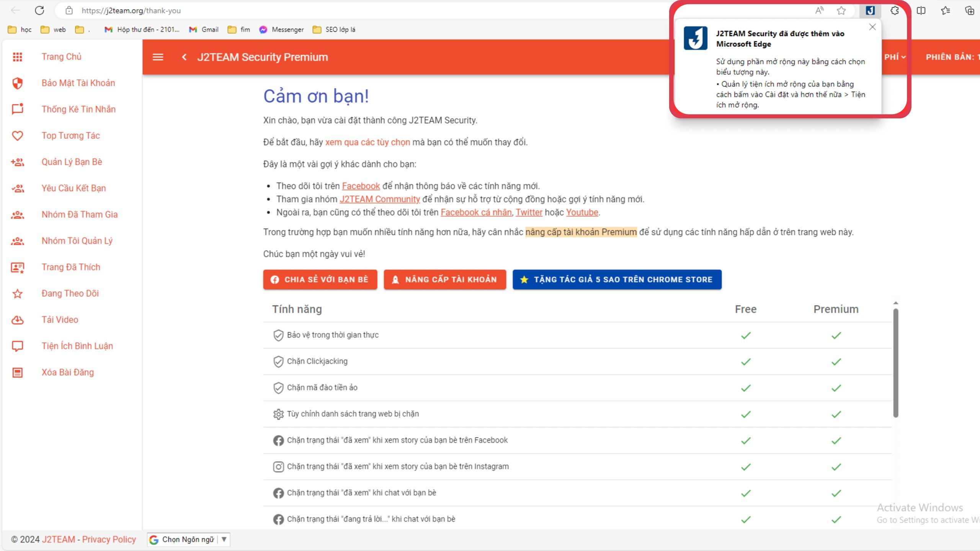Screen dimensions: 980x551
Task: Open the Chọn Ngôn ngữ language dropdown
Action: 189,540
